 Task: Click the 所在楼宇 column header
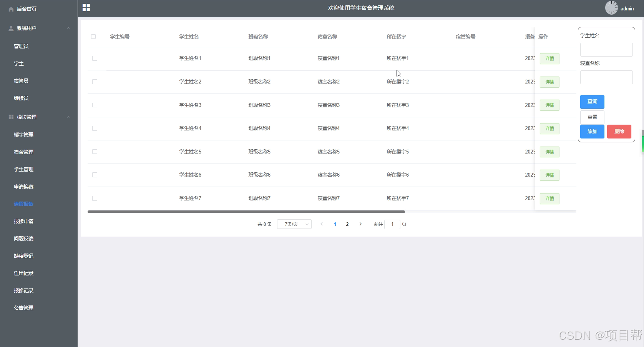coord(397,37)
